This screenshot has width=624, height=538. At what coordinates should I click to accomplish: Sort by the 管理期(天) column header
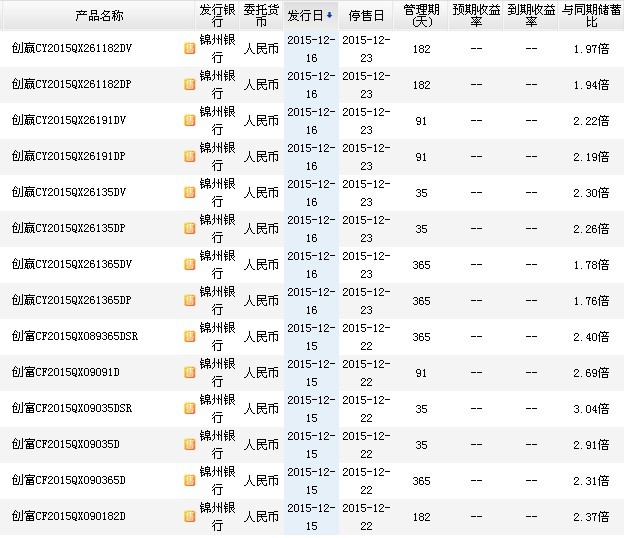tap(421, 16)
